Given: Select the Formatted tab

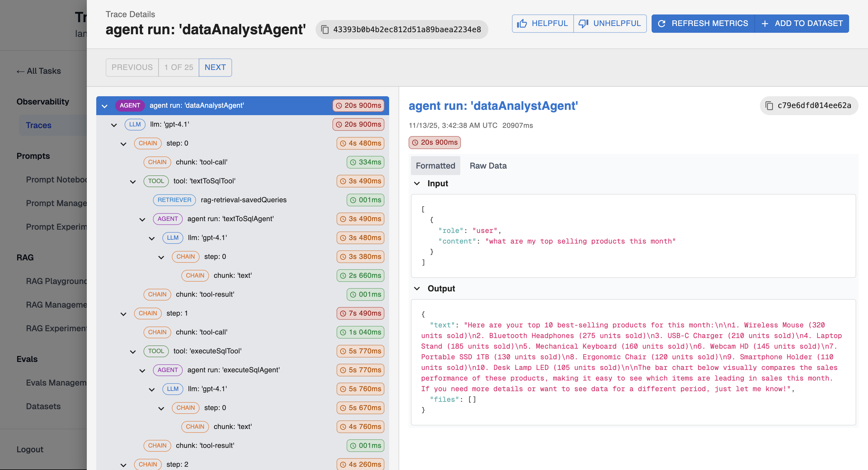Looking at the screenshot, I should tap(435, 166).
